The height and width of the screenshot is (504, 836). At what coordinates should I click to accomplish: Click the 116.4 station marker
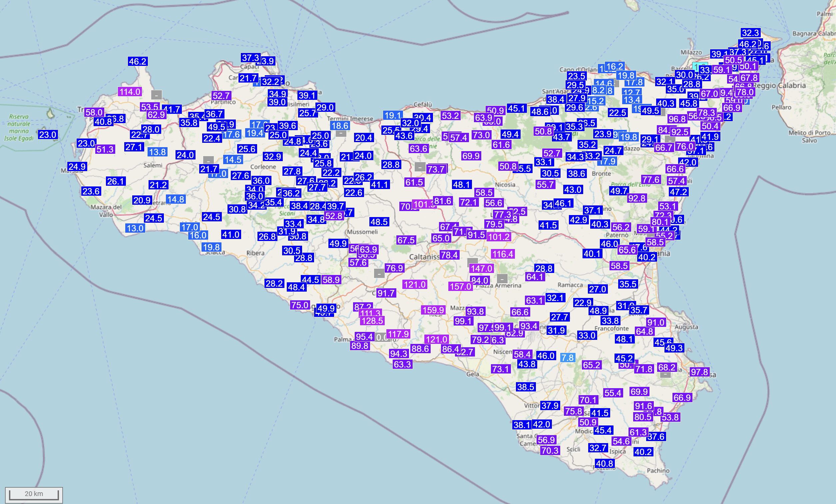503,254
